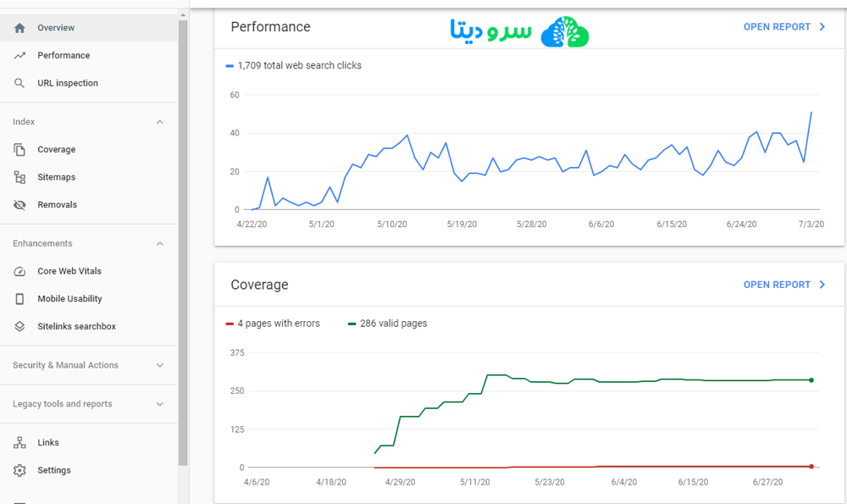Click the Performance graph icon in sidebar
Image resolution: width=847 pixels, height=504 pixels.
[x=18, y=55]
